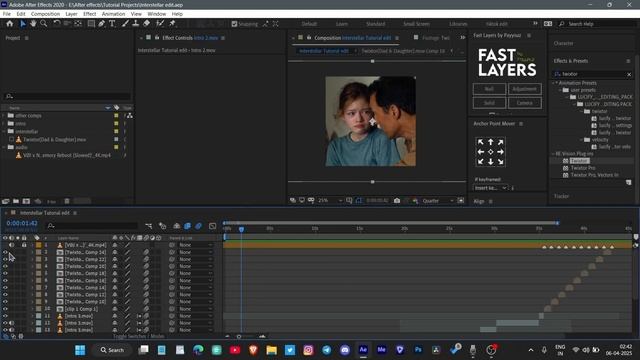Select the Home icon in toolbar
This screenshot has height=360, width=640.
tap(9, 24)
